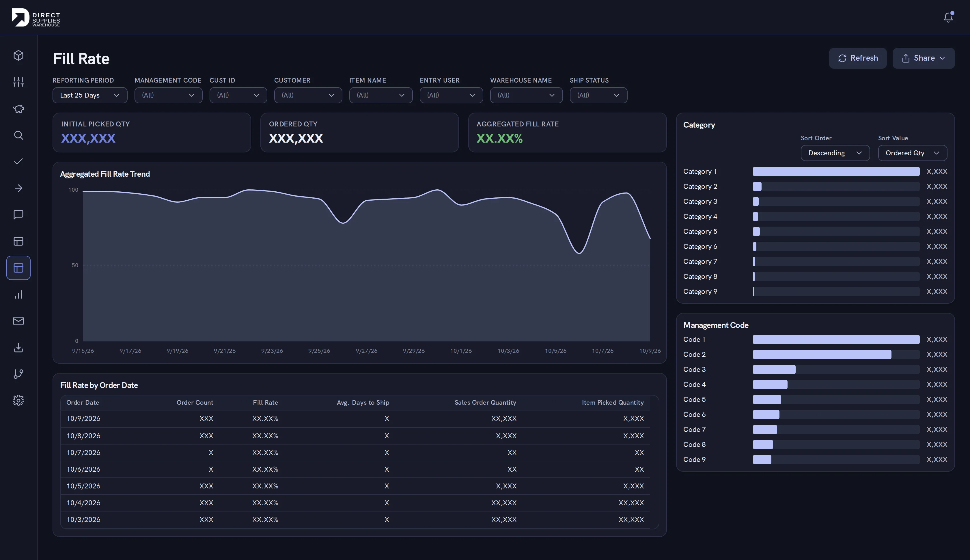Open the chat bubble sidebar icon
Image resolution: width=970 pixels, height=560 pixels.
[18, 214]
